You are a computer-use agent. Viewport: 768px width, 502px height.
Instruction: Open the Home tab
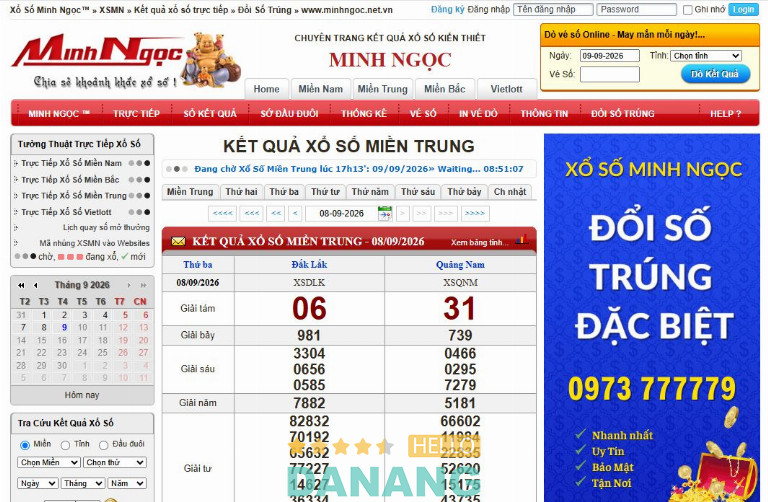tap(266, 89)
